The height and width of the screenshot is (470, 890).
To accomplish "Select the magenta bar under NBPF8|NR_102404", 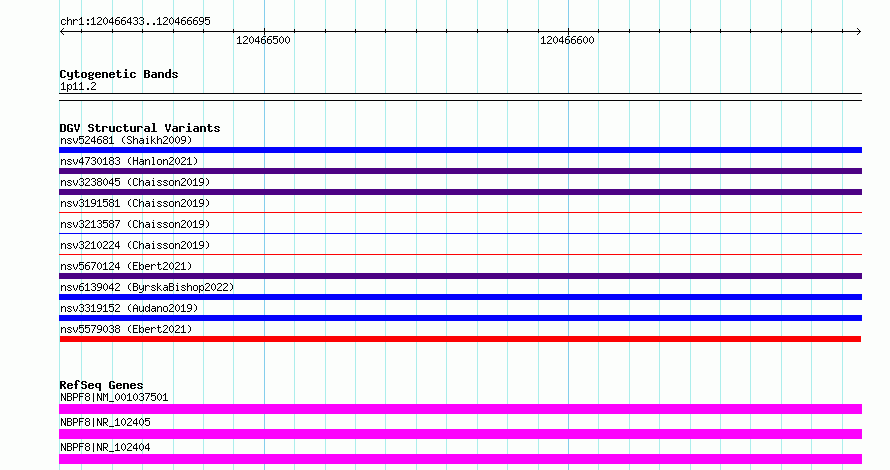I will coord(460,459).
